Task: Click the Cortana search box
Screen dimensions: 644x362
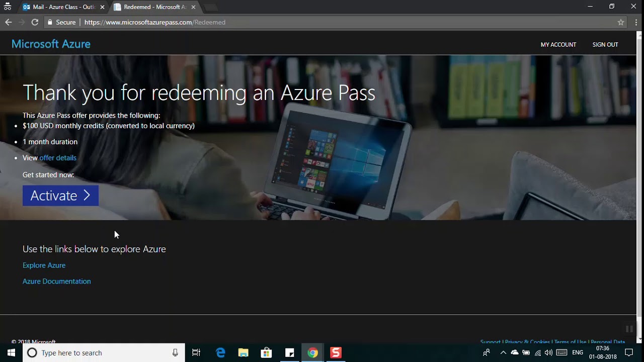Action: coord(105,353)
